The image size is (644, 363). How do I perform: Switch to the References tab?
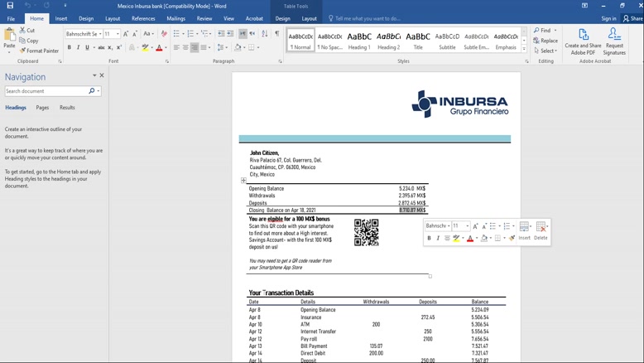(143, 18)
